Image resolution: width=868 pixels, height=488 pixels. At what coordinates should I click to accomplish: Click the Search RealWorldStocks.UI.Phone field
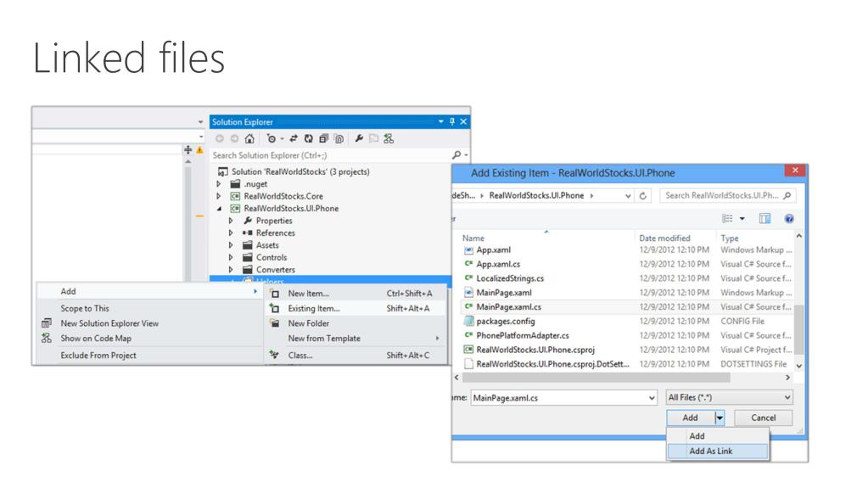[728, 195]
